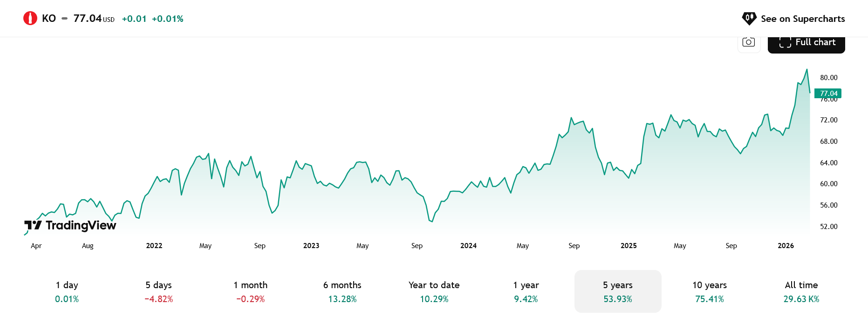Switch to 6 months range
Screen dimensions: 868x317
click(342, 291)
